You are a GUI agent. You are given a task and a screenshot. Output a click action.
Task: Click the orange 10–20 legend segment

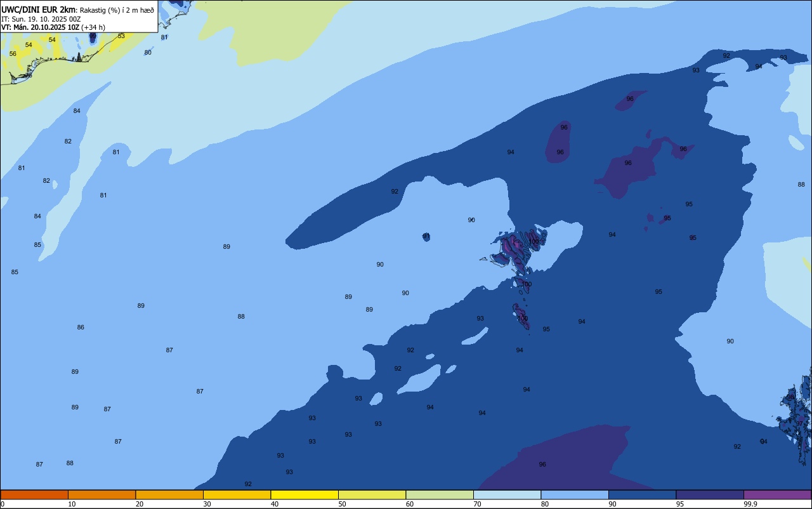pyautogui.click(x=101, y=494)
